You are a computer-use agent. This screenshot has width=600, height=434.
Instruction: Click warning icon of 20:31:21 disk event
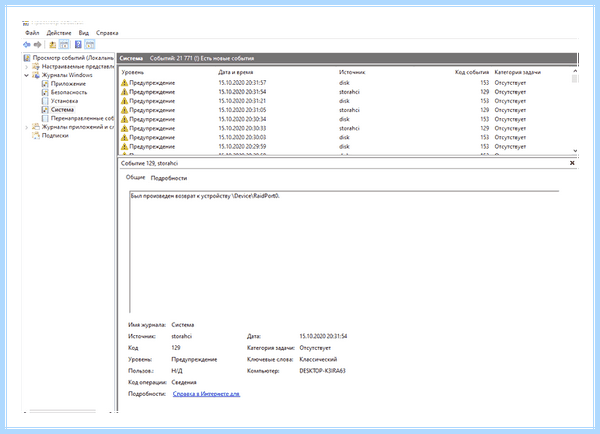click(124, 101)
